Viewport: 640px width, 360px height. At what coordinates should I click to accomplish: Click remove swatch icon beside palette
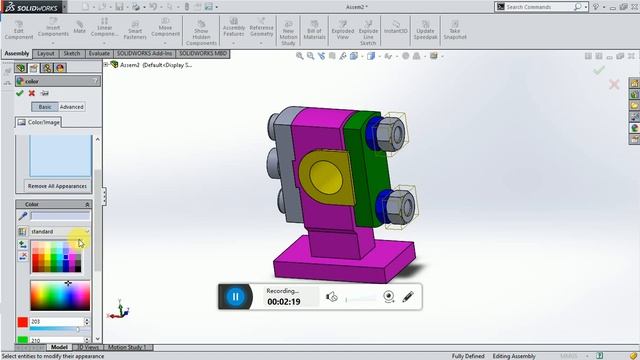click(x=23, y=256)
